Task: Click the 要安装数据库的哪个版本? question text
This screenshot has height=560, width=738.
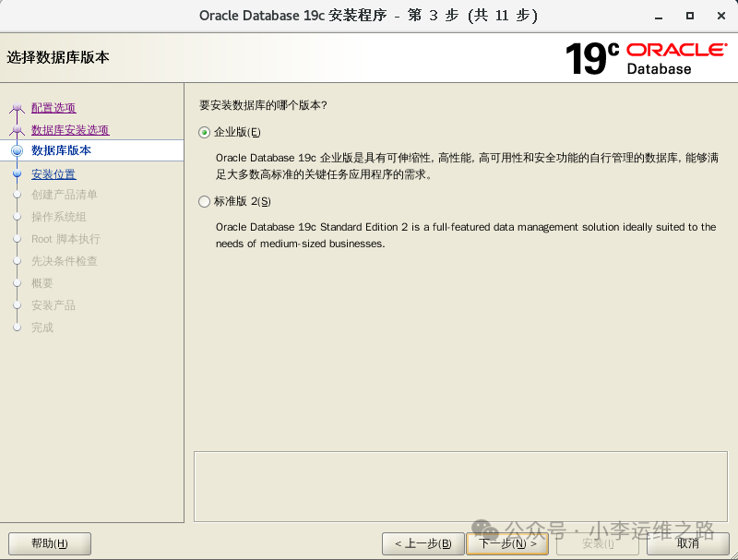Action: [x=263, y=105]
